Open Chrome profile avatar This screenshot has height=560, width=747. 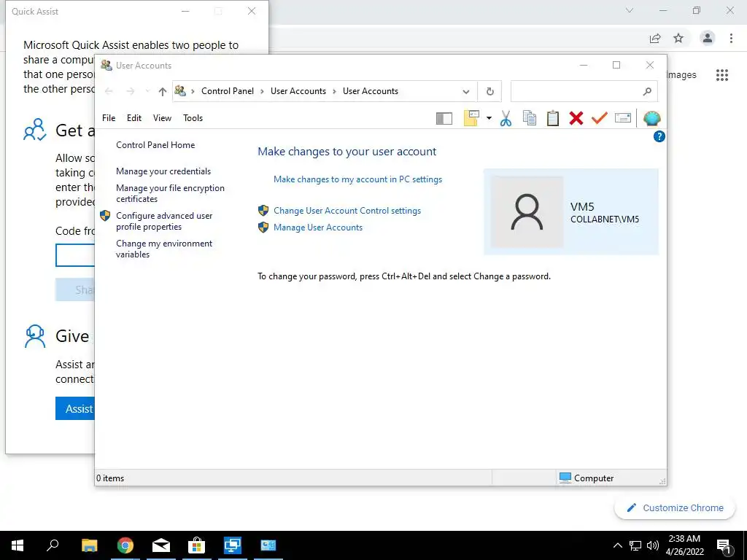click(x=708, y=38)
